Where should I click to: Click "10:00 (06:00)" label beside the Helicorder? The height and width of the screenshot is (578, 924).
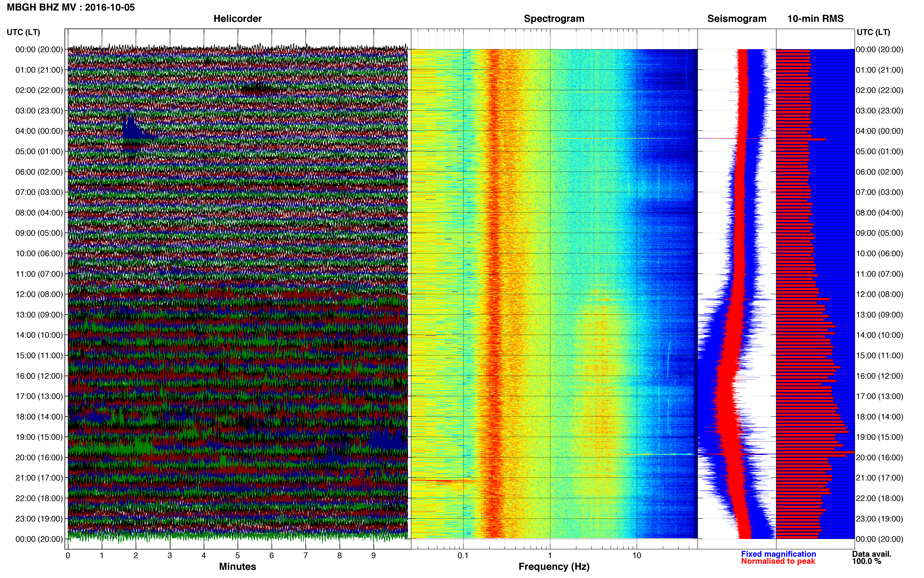(x=39, y=253)
